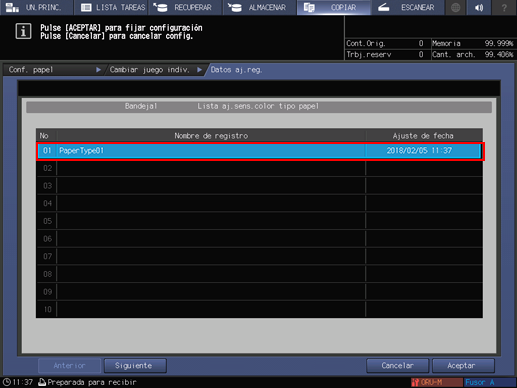Click the Memoria 99.999% counter

click(473, 43)
